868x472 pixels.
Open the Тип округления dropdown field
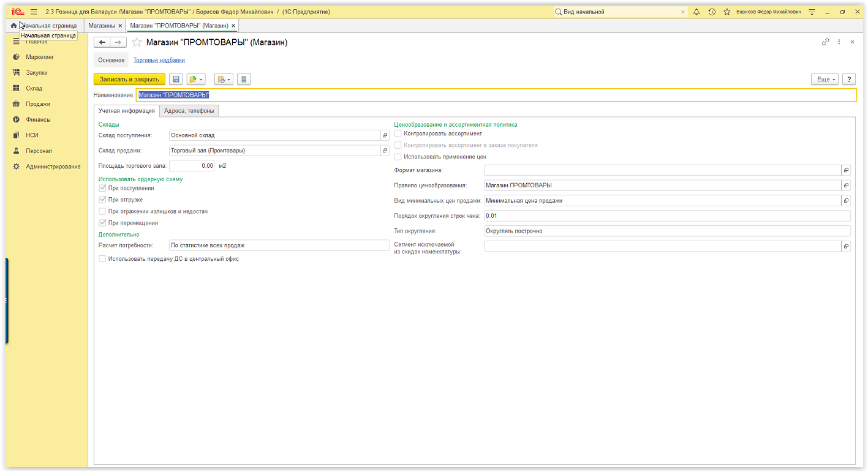point(666,231)
